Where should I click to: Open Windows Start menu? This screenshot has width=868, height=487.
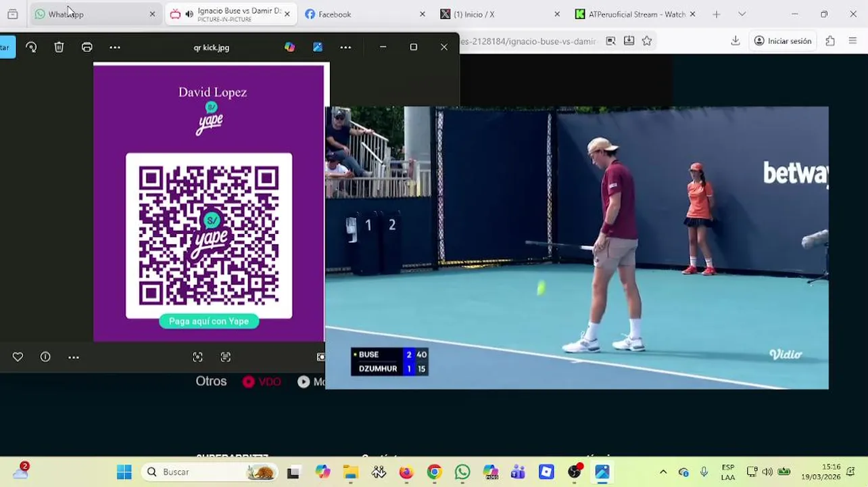pyautogui.click(x=124, y=472)
